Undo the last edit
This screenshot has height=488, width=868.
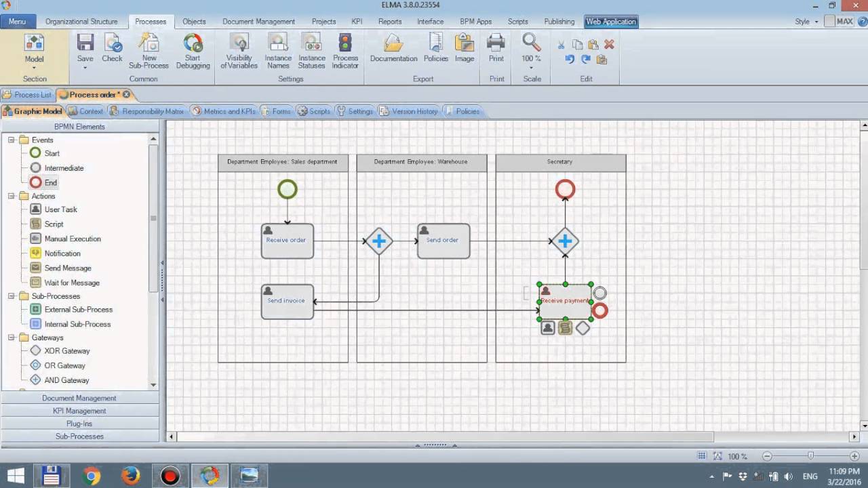pyautogui.click(x=570, y=60)
